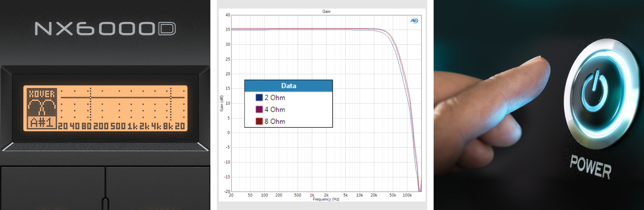Select the 4 Ohm legend entry label

pyautogui.click(x=275, y=110)
